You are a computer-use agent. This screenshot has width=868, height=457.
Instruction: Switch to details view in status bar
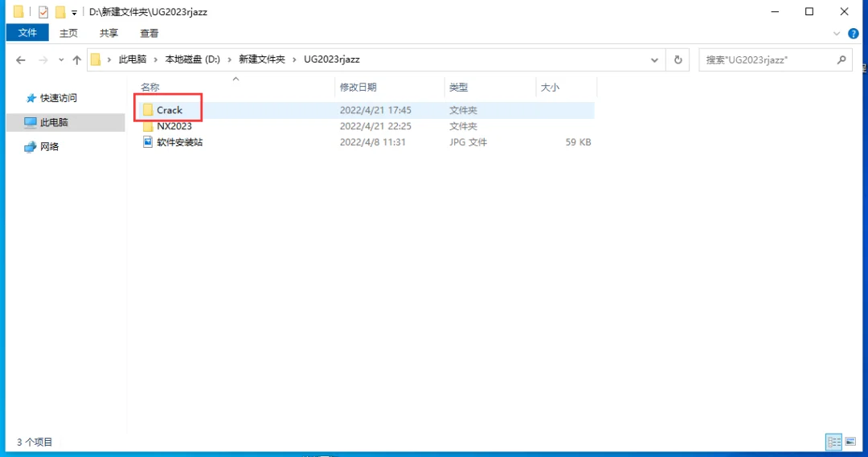(833, 442)
